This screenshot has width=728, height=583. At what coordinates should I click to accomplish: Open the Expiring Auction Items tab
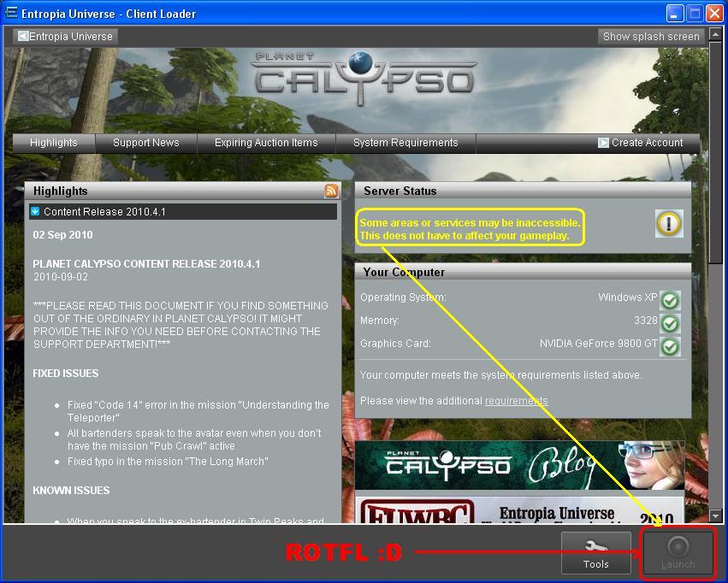(266, 143)
